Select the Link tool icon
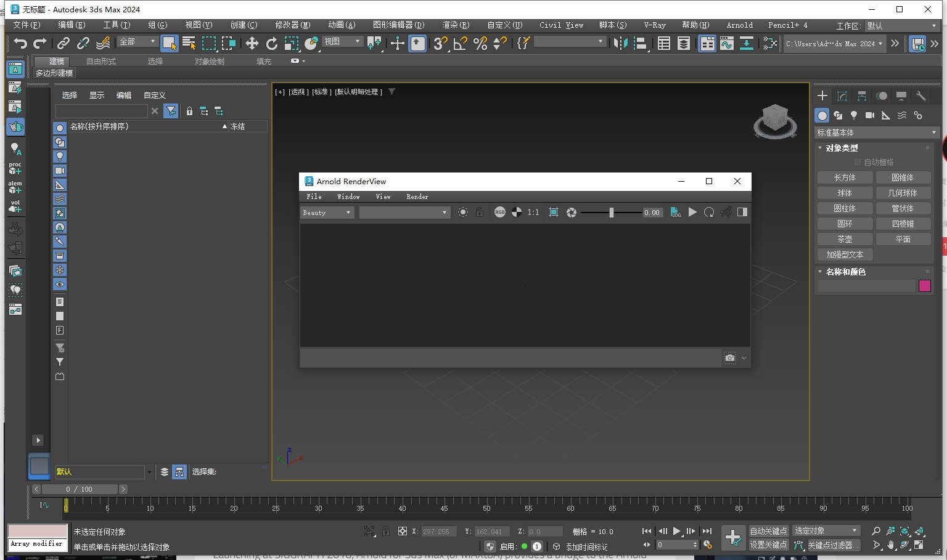Screen dimensions: 947x560 (64, 43)
